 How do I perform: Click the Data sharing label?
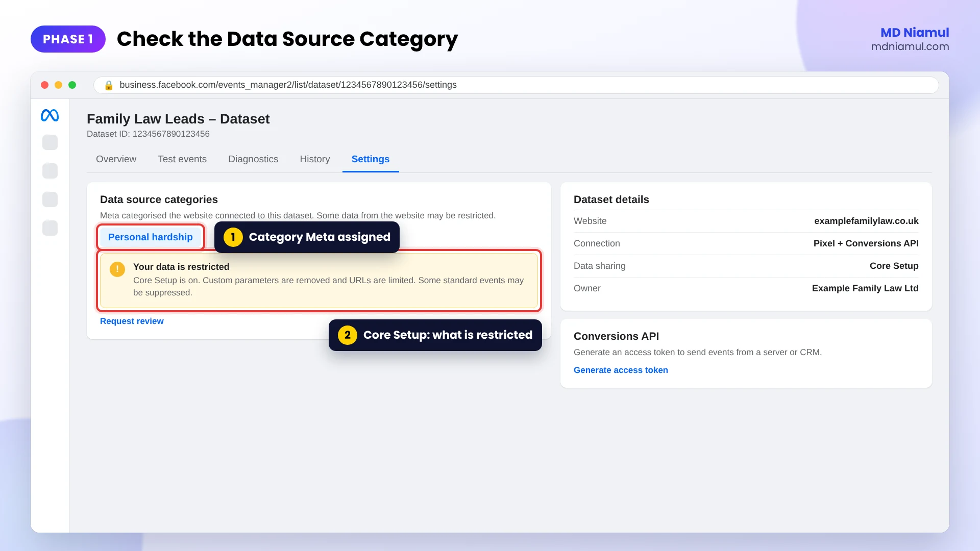click(x=599, y=266)
